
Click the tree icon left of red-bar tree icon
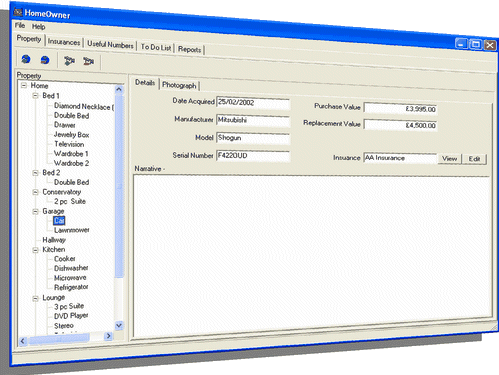[69, 61]
